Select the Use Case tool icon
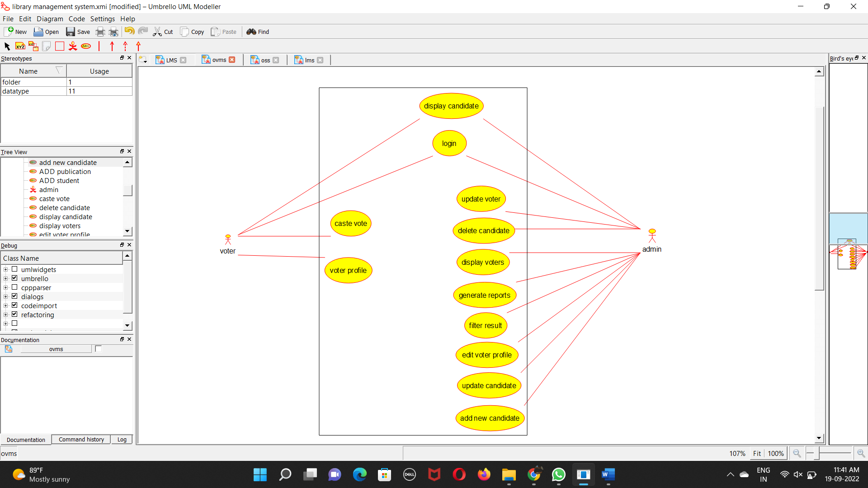The image size is (868, 488). pos(86,46)
